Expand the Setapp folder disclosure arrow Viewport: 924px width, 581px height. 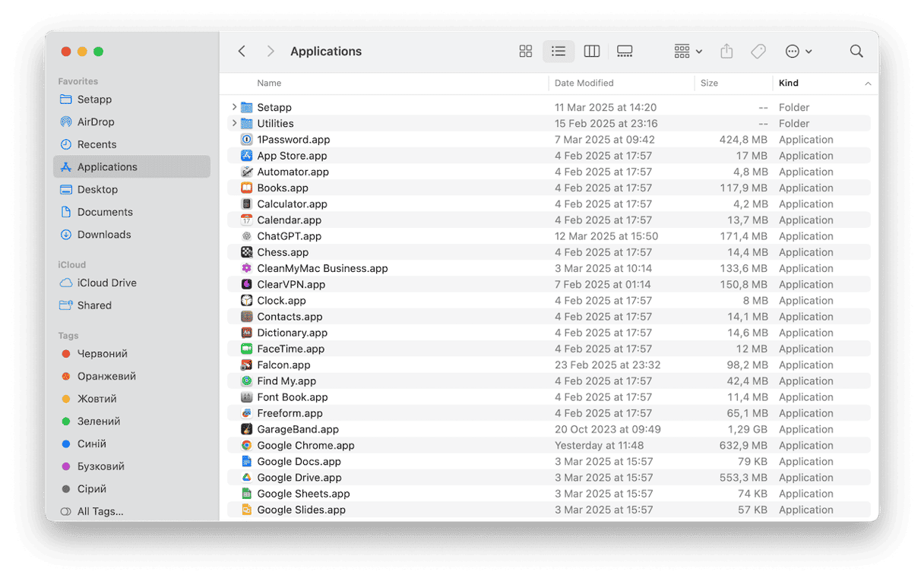click(234, 108)
